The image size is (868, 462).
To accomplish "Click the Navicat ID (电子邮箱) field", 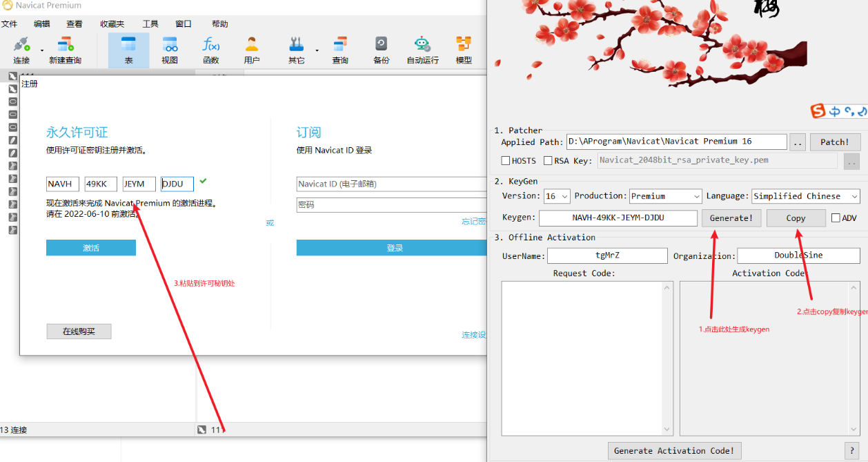I will pyautogui.click(x=392, y=184).
